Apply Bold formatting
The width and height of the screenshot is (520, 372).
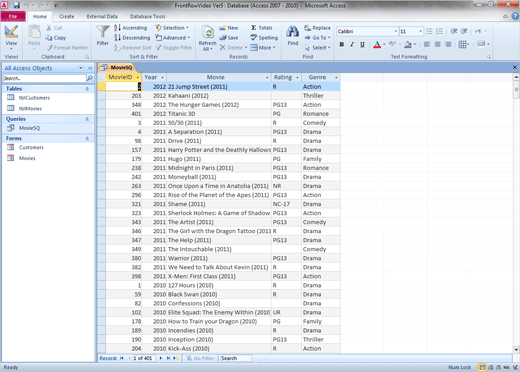click(342, 44)
